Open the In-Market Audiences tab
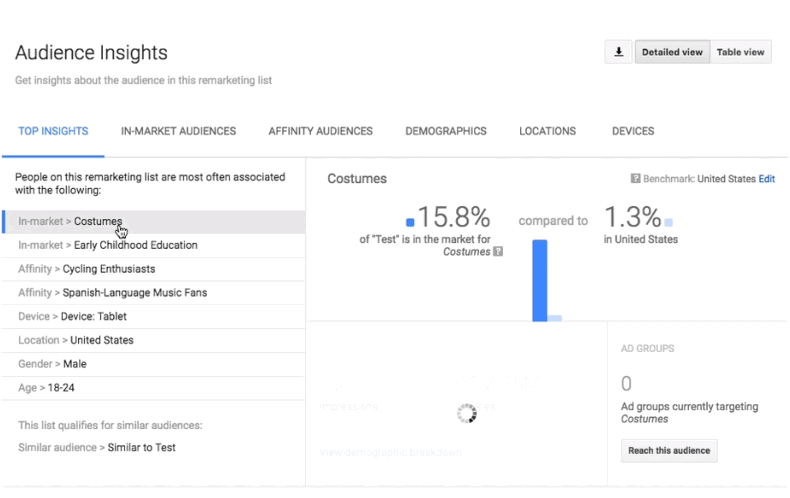Viewport: 790px width, 498px height. pos(178,132)
